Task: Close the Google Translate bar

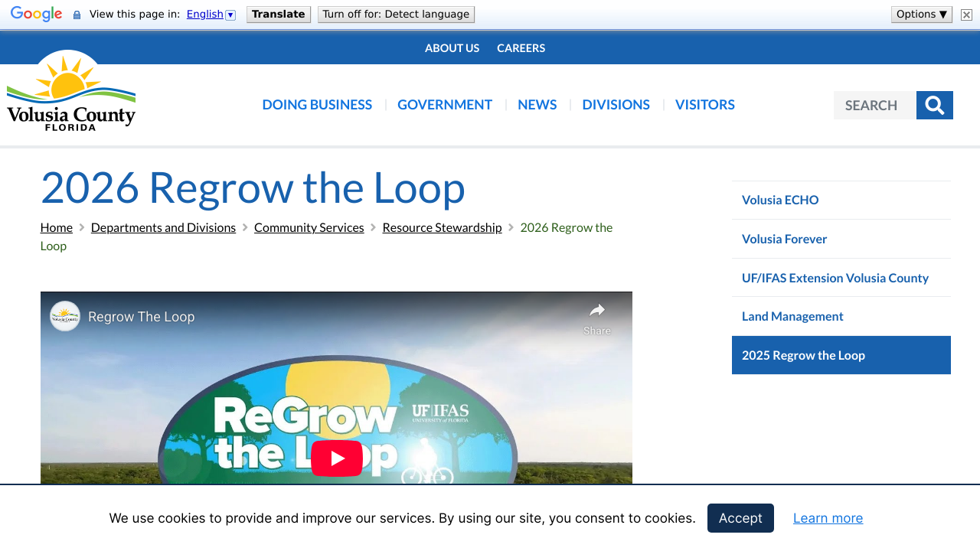Action: [x=966, y=15]
